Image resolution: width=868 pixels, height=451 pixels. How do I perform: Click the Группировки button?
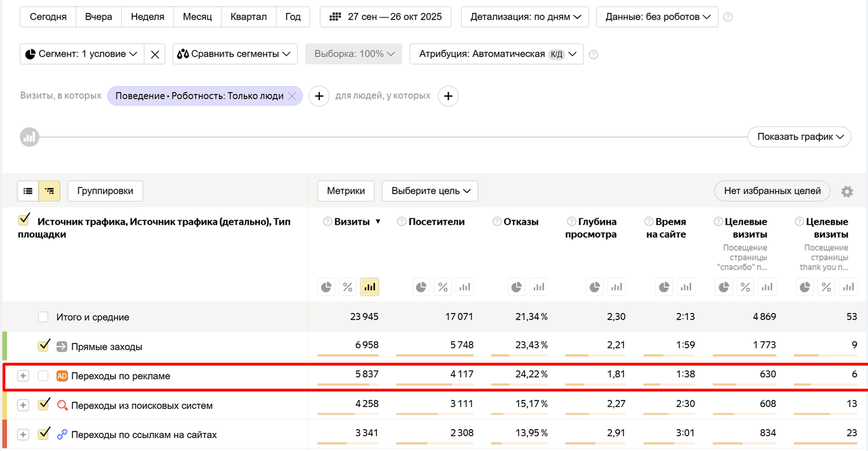(105, 191)
